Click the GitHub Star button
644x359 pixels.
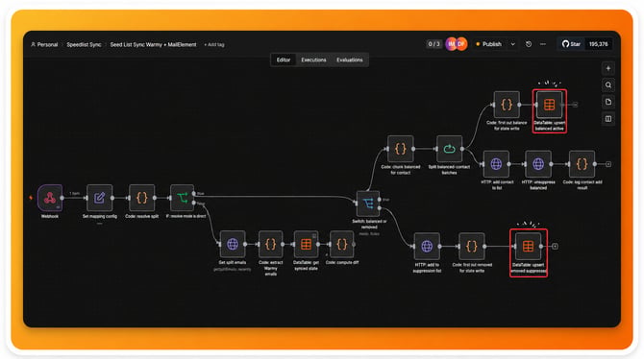pyautogui.click(x=571, y=44)
